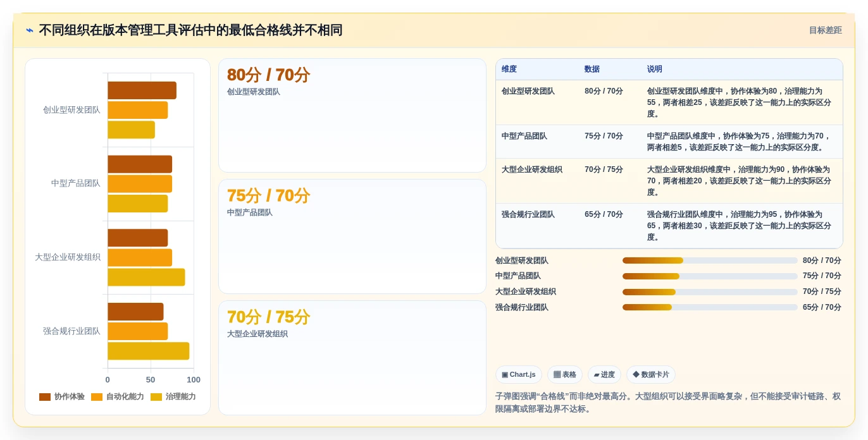Select the 进度 chip

tap(604, 375)
